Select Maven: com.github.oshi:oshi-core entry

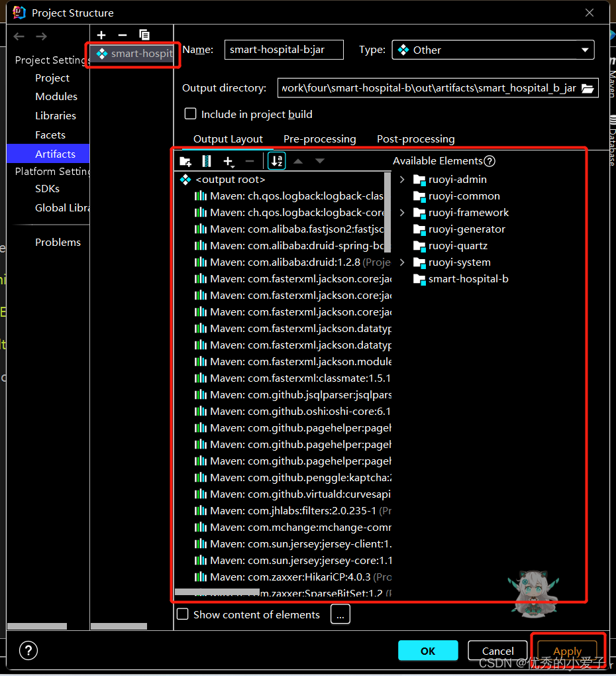point(293,412)
